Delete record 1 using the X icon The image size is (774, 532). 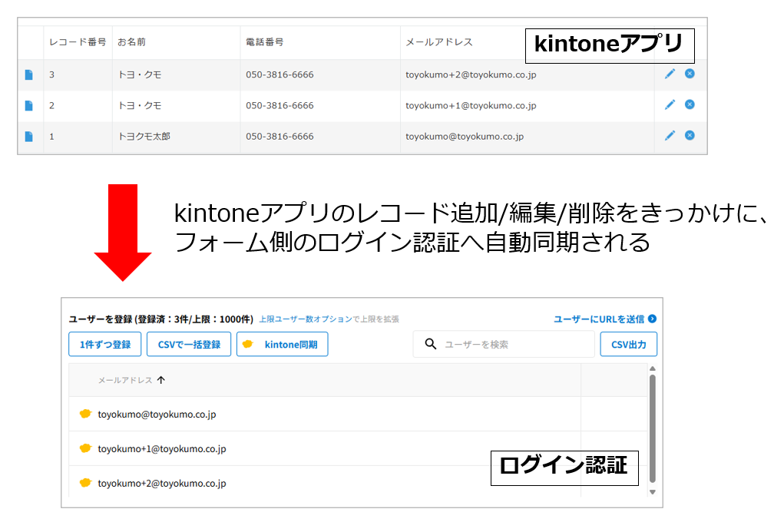(x=690, y=135)
